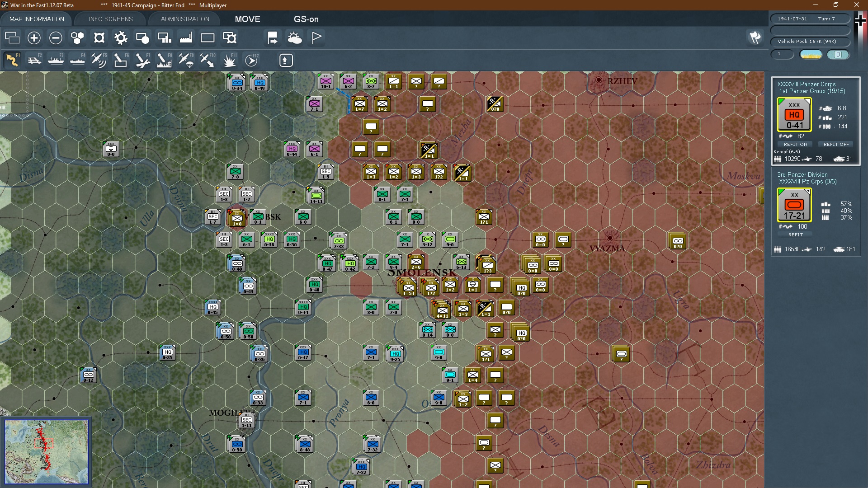Click the zoom out minus icon
This screenshot has height=488, width=868.
click(56, 38)
